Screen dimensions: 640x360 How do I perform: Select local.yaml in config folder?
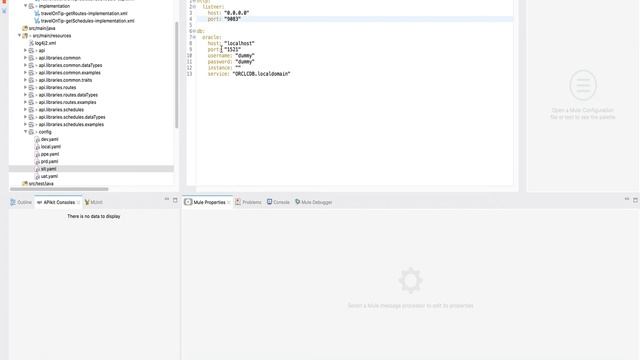point(51,147)
